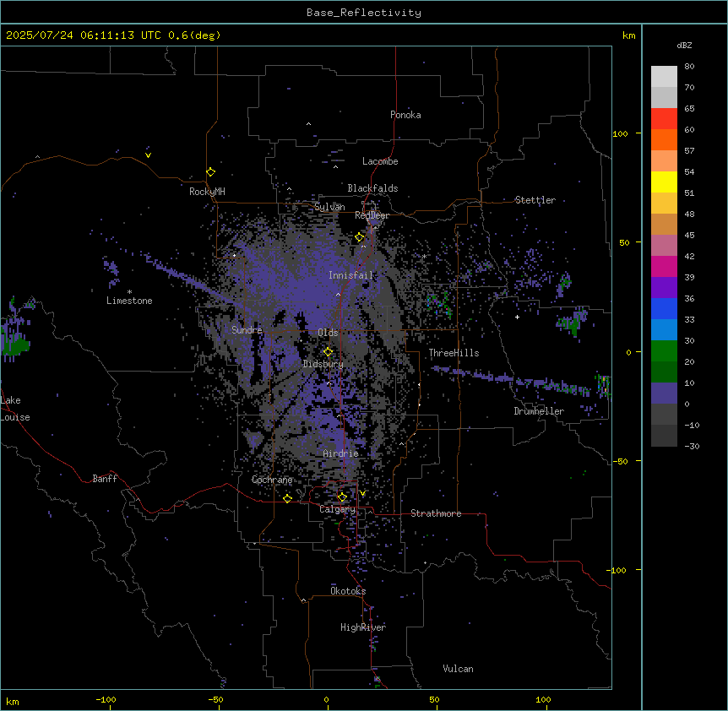This screenshot has width=728, height=711.
Task: Click the blue 33-36 dBZ legend band
Action: point(664,308)
